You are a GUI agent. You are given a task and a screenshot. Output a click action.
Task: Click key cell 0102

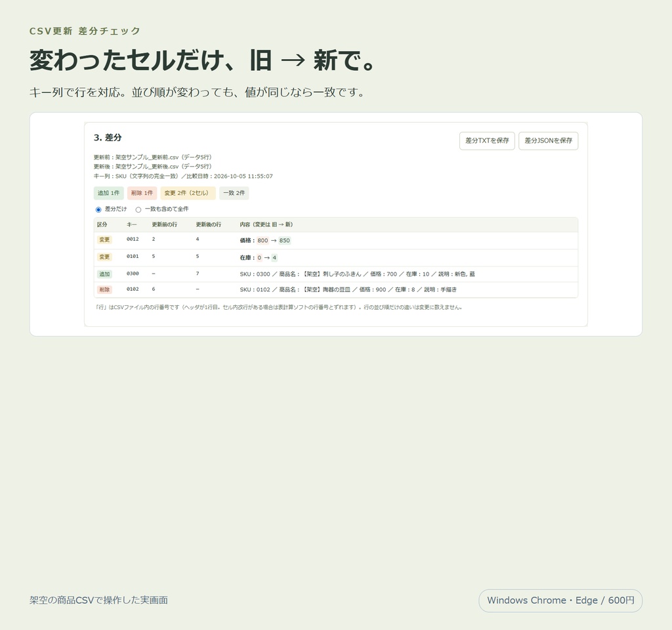(x=133, y=289)
